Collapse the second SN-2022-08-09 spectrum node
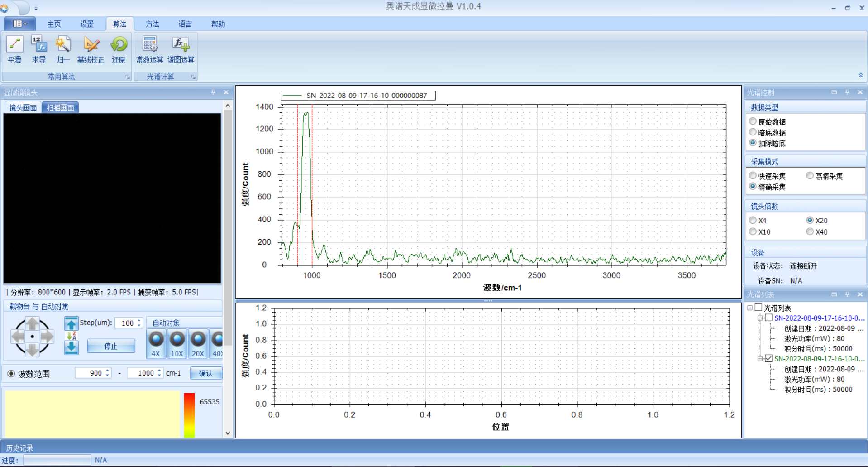The height and width of the screenshot is (467, 868). point(760,359)
